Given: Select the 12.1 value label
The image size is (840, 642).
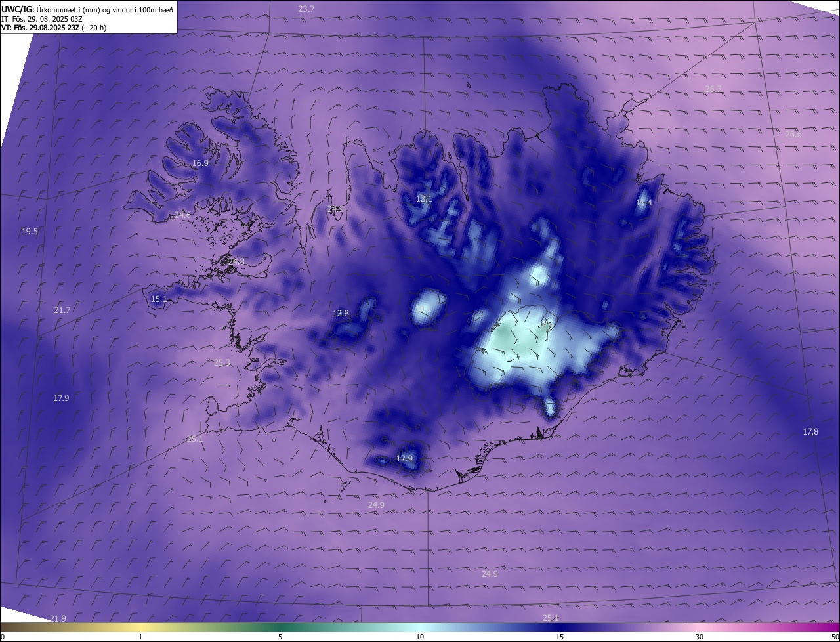Looking at the screenshot, I should coord(425,198).
